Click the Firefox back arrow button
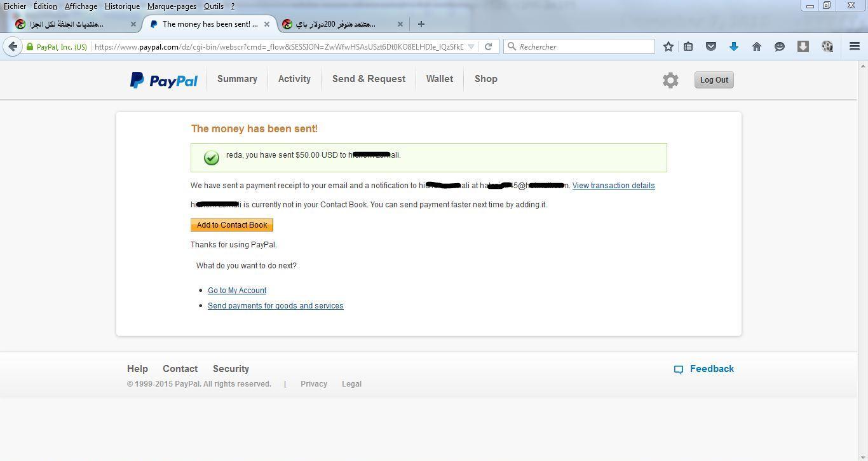Image resolution: width=868 pixels, height=461 pixels. point(13,46)
